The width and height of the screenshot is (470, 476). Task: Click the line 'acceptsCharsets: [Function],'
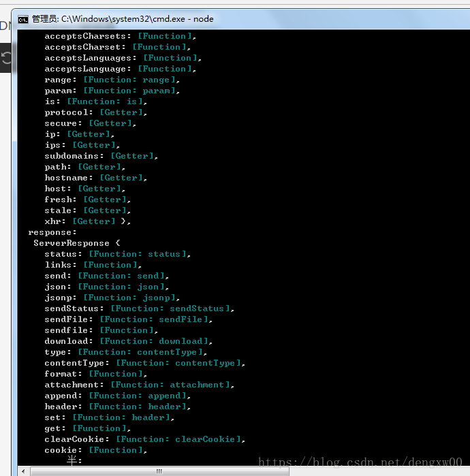tap(121, 36)
